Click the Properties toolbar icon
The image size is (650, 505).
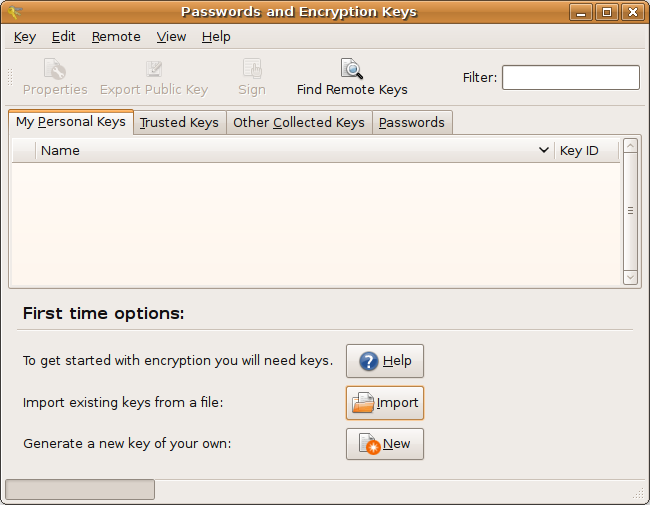55,68
